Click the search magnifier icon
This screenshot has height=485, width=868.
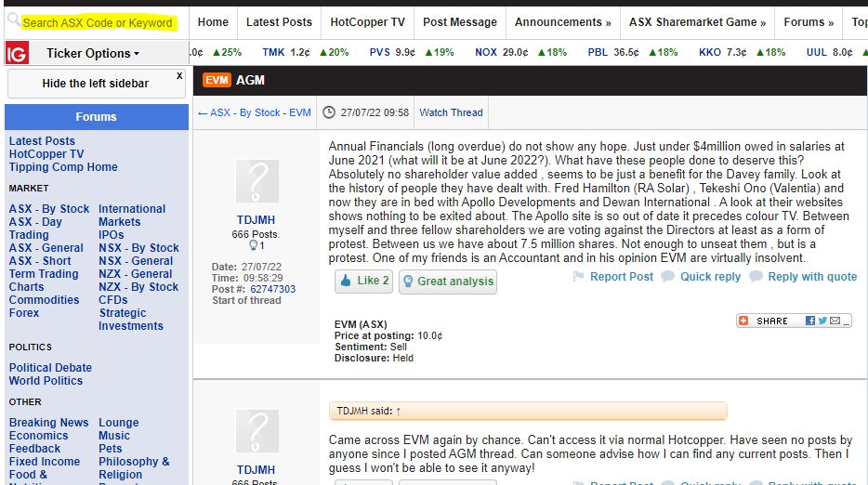tap(13, 20)
